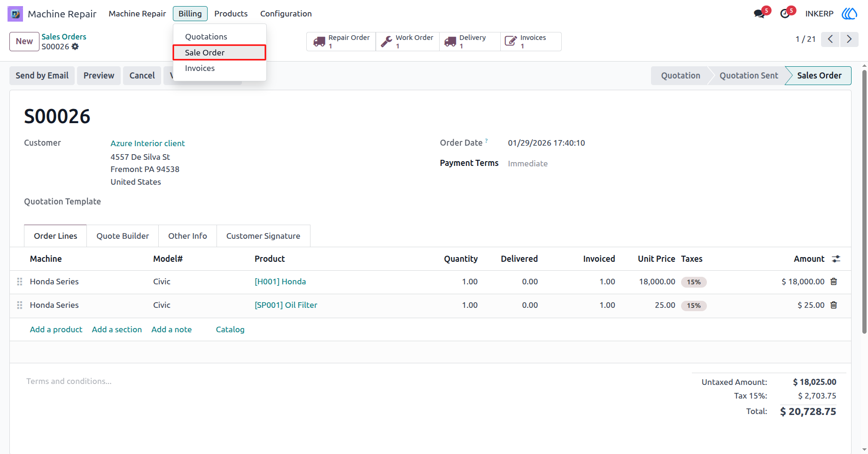Screen dimensions: 868x454
Task: Open the Repair Order smart button
Action: coord(341,41)
